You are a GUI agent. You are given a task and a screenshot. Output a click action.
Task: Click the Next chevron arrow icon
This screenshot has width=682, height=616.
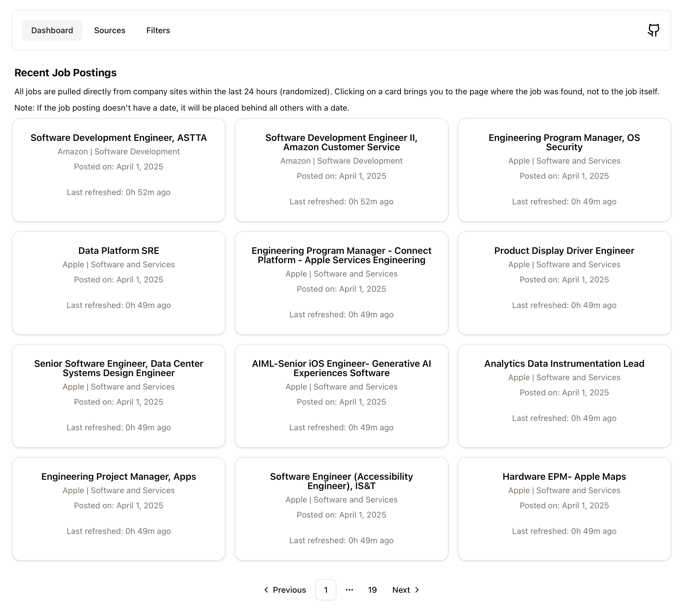tap(417, 590)
